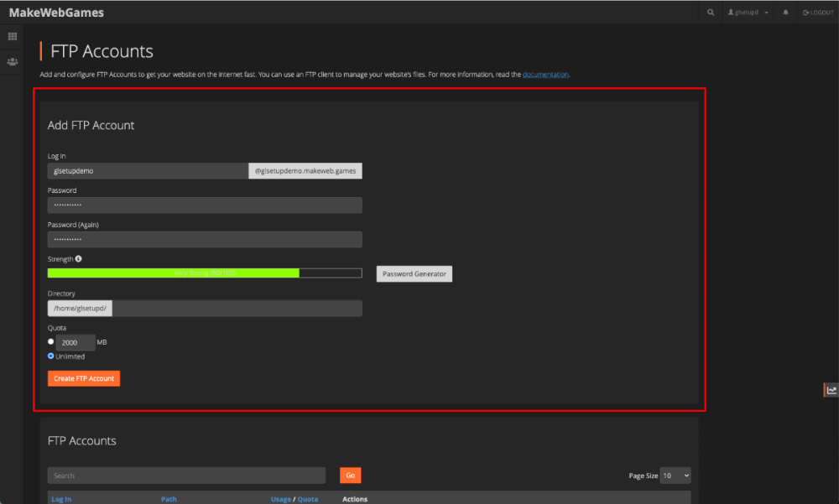Select the 2000 MB quota radio button
The height and width of the screenshot is (504, 839).
pyautogui.click(x=51, y=341)
